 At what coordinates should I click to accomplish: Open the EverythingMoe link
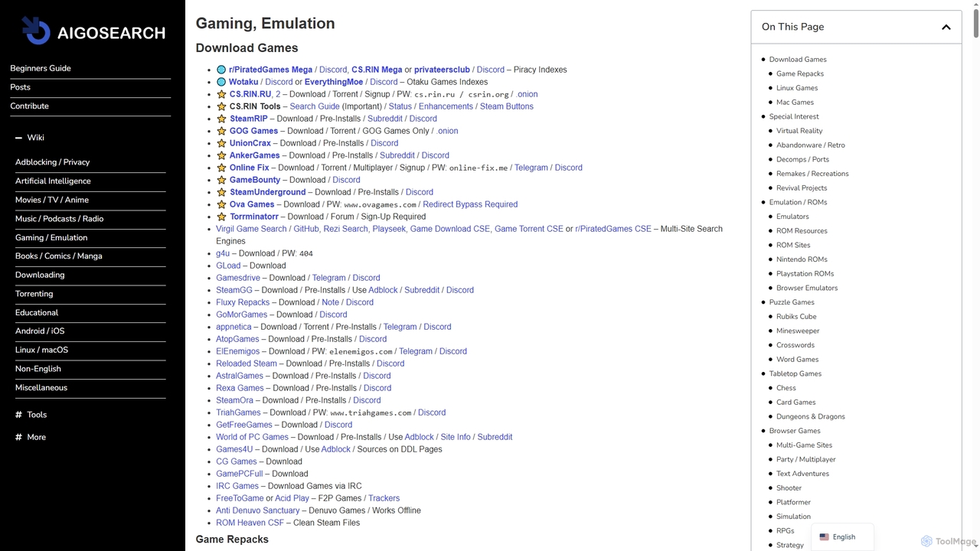coord(334,82)
